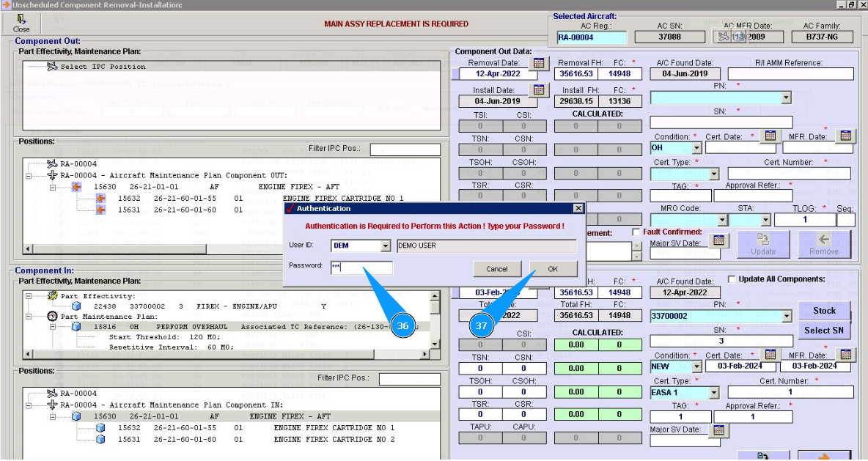Collapse the Part Maintenance Plan tree node
Screen dimensions: 868x461
pos(29,317)
